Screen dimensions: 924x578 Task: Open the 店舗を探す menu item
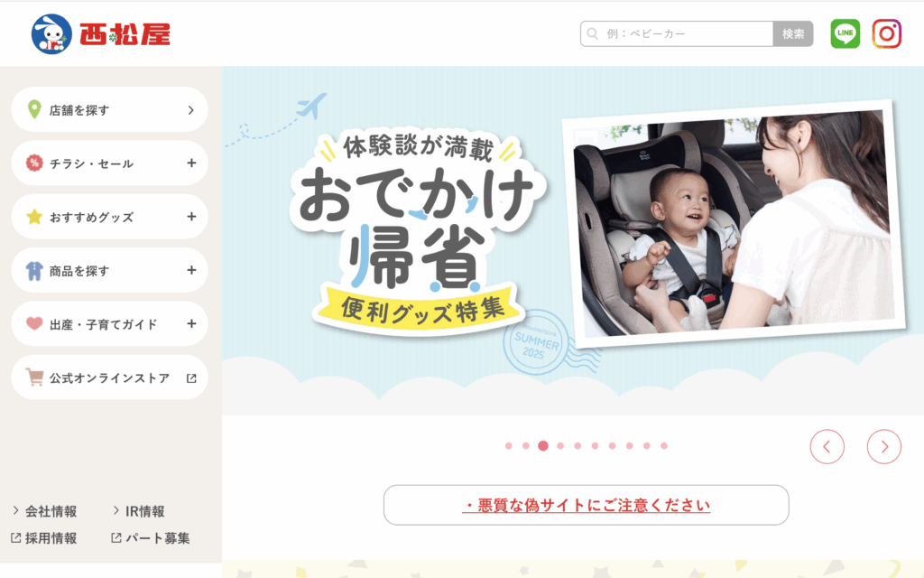[109, 109]
